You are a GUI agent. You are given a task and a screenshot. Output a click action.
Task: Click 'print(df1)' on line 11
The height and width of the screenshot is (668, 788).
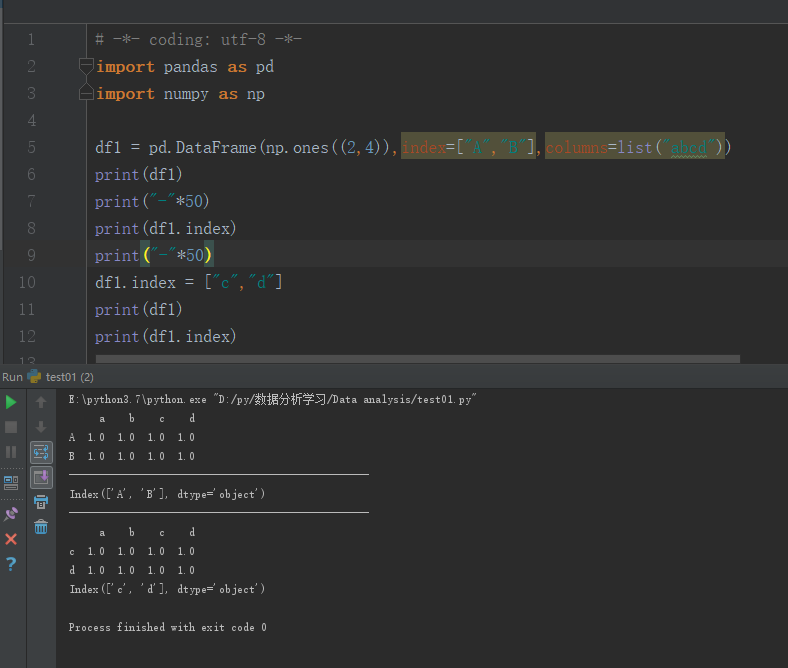139,310
